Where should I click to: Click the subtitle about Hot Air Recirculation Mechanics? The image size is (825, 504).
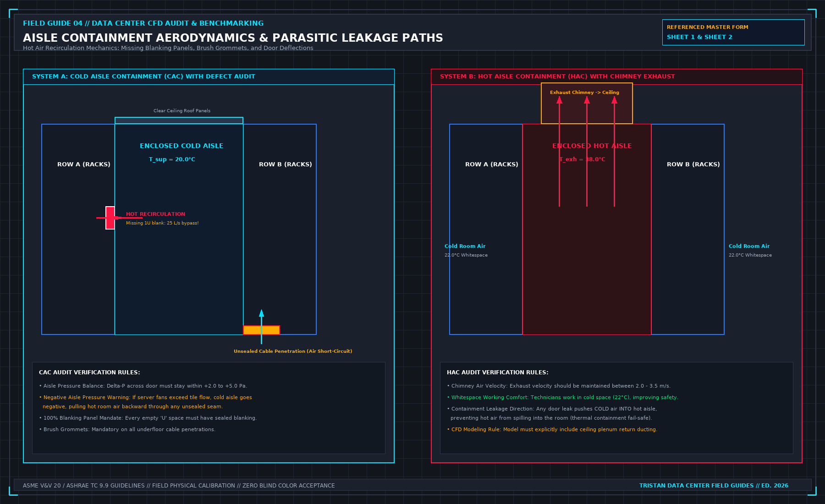pyautogui.click(x=168, y=48)
